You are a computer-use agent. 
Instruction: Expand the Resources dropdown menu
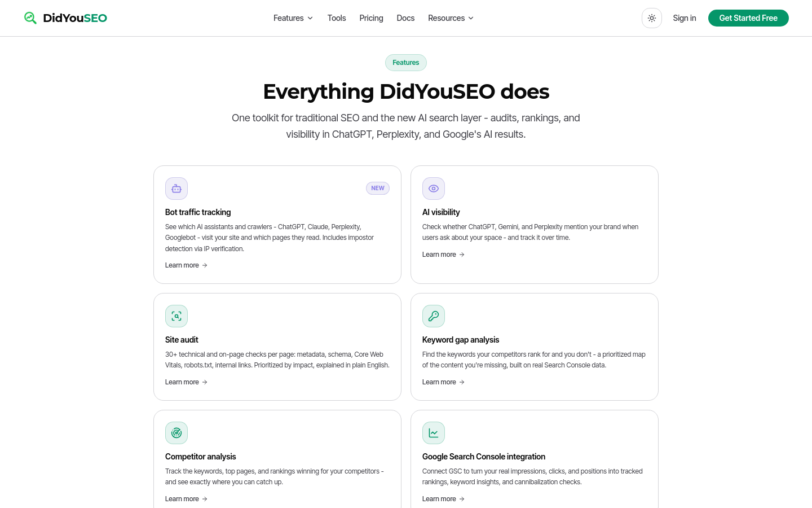click(451, 18)
